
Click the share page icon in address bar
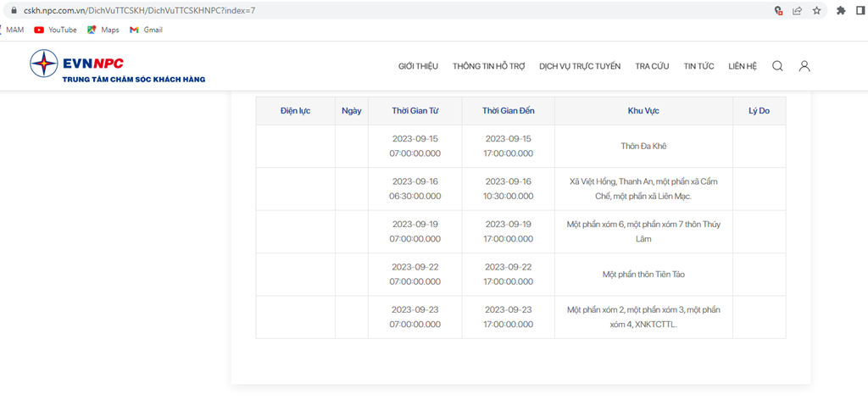pyautogui.click(x=797, y=10)
